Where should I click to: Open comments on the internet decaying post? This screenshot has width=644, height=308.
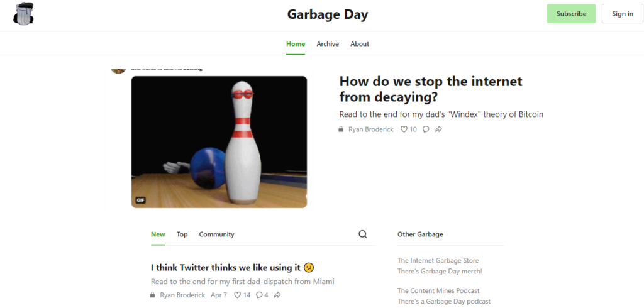(x=426, y=129)
